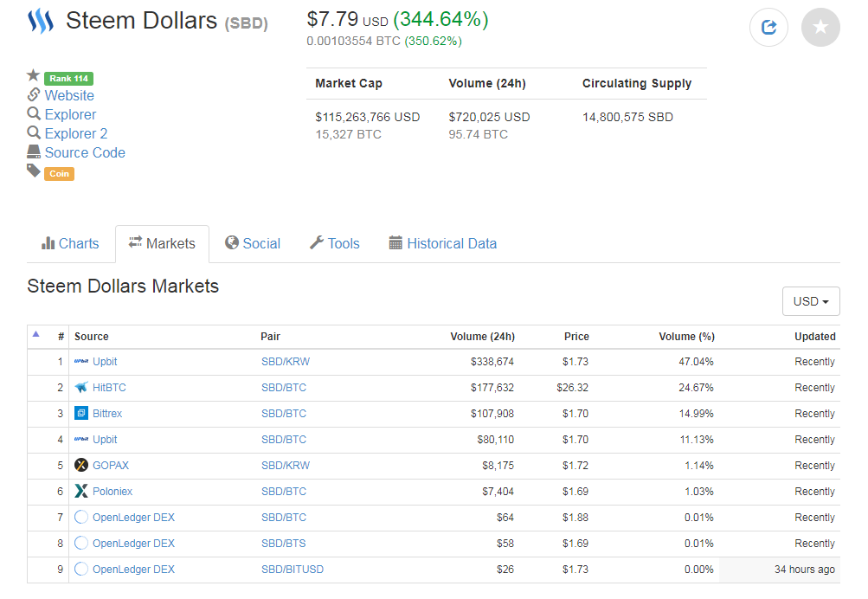868x599 pixels.
Task: Select the $26.32 price for HitBTC
Action: tap(572, 388)
